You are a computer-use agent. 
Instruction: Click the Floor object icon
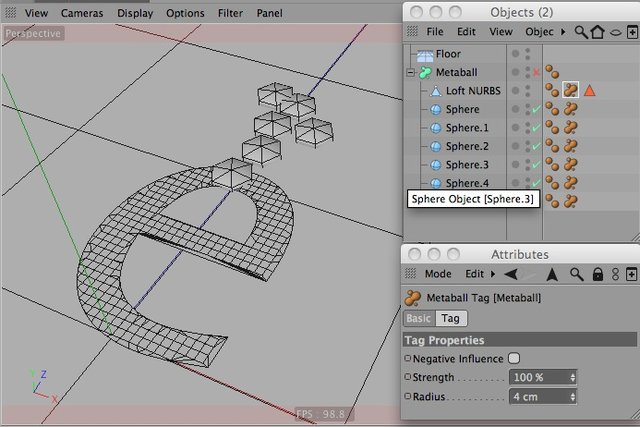click(x=424, y=54)
